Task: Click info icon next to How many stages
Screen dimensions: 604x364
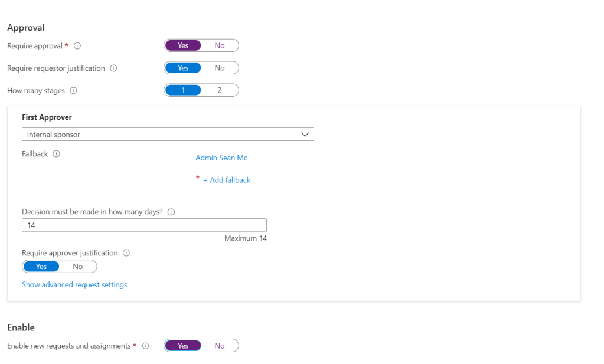Action: tap(74, 90)
